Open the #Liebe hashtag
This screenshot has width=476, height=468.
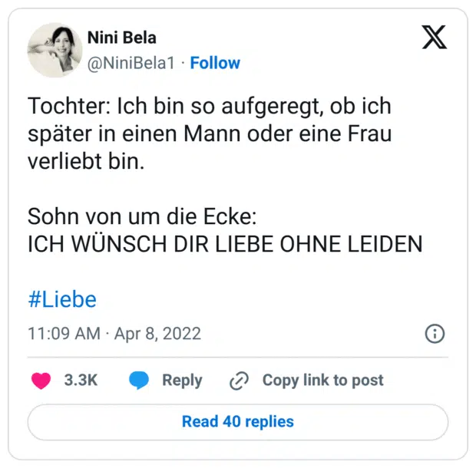(x=62, y=299)
